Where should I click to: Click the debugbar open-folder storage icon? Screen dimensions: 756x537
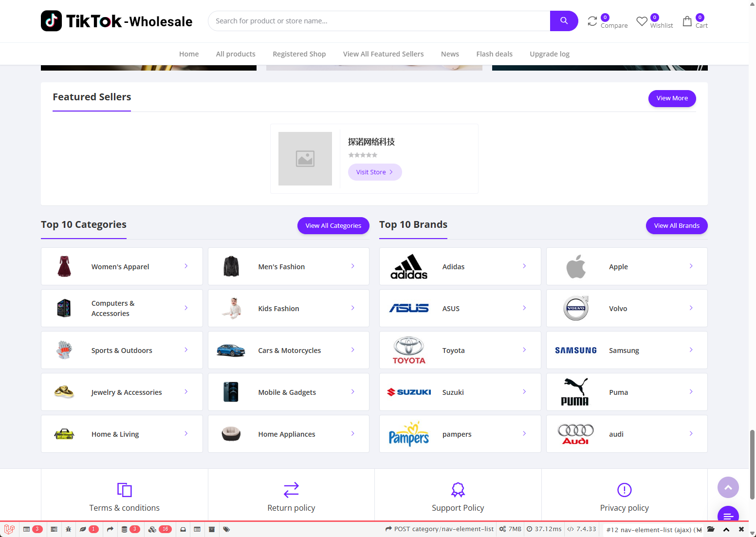point(711,529)
